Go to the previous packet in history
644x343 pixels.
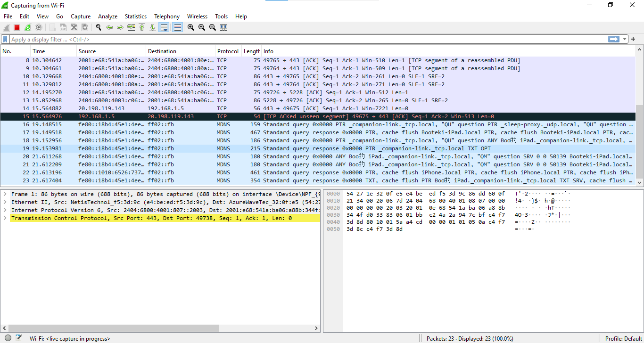point(109,27)
